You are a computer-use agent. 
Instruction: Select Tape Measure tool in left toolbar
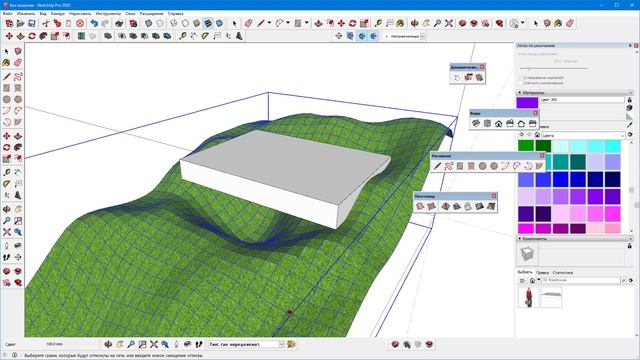[x=7, y=173]
